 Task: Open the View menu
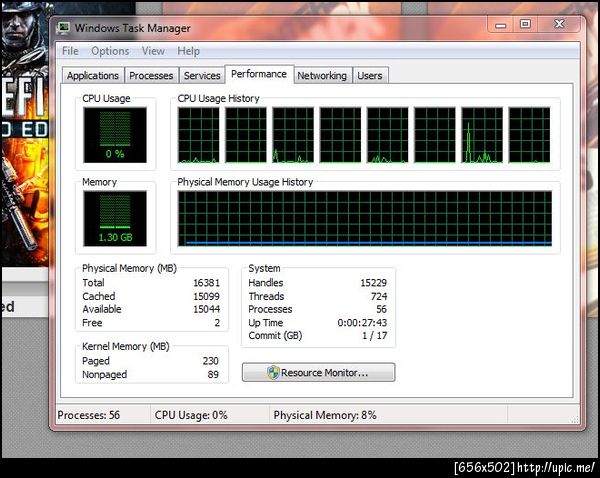[153, 51]
